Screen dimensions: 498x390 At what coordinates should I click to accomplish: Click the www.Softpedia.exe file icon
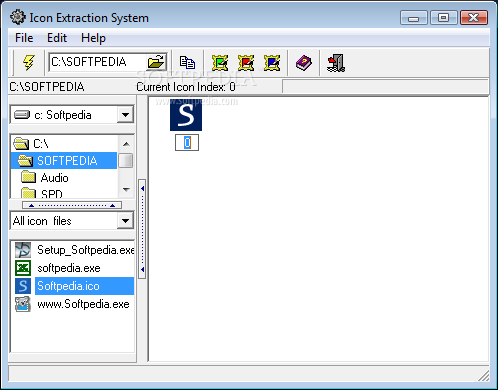point(23,304)
